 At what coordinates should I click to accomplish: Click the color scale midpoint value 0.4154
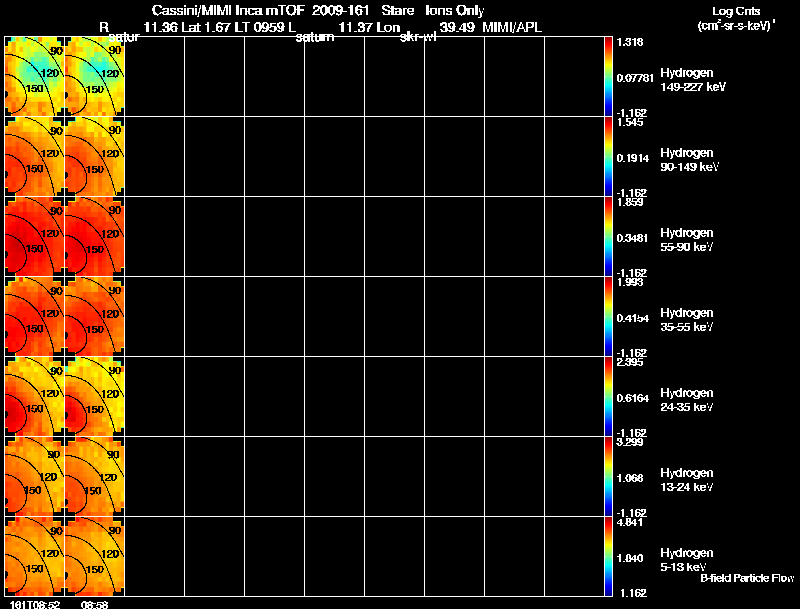pyautogui.click(x=633, y=318)
